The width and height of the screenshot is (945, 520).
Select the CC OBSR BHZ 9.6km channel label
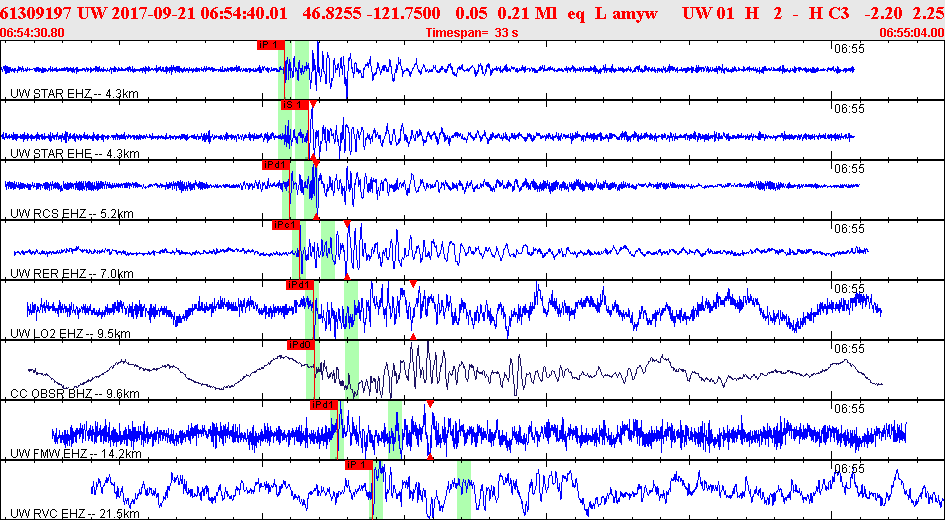pos(75,394)
